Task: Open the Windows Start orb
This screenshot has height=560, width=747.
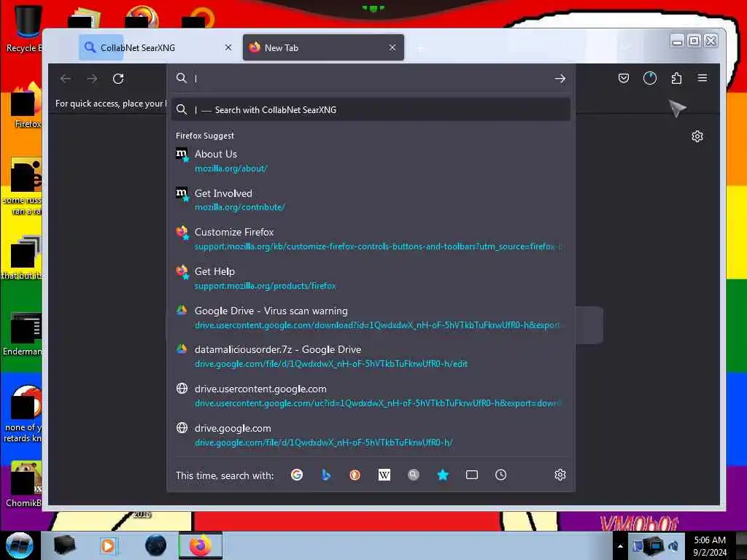Action: click(x=20, y=545)
